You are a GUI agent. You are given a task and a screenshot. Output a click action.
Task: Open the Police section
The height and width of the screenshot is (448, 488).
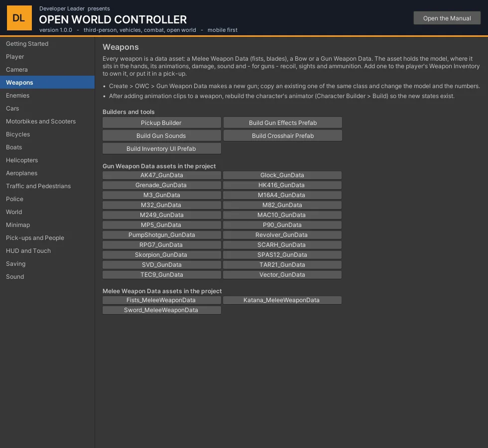point(47,199)
